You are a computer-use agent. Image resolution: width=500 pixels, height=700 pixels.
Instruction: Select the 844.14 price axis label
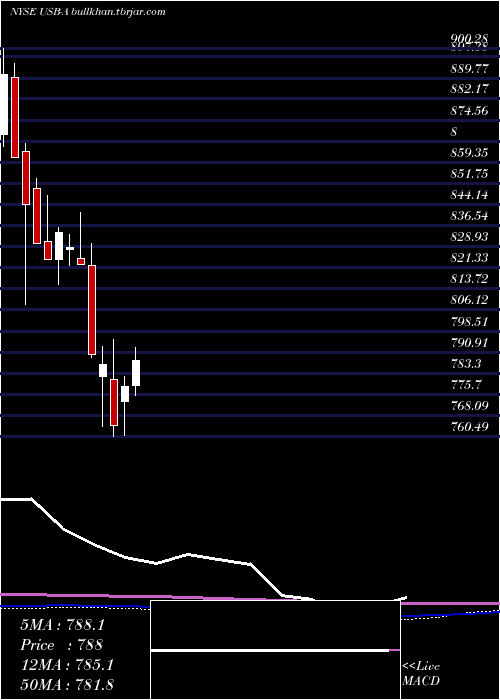469,195
